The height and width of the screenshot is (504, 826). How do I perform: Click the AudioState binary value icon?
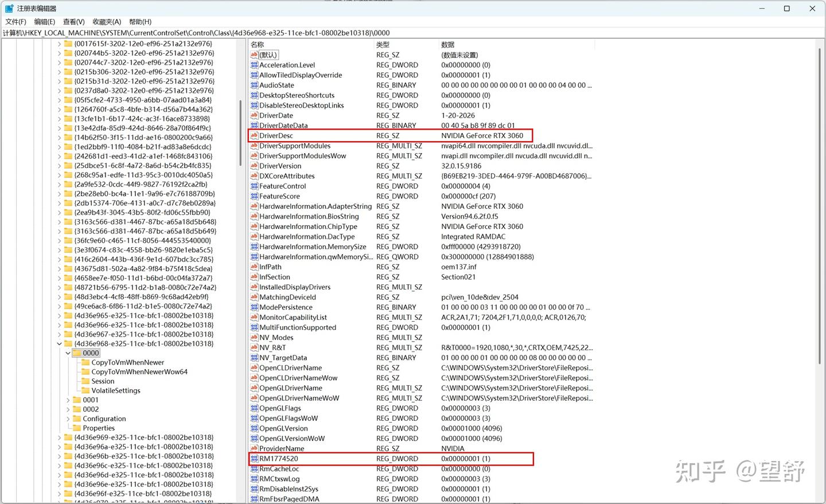pos(254,85)
